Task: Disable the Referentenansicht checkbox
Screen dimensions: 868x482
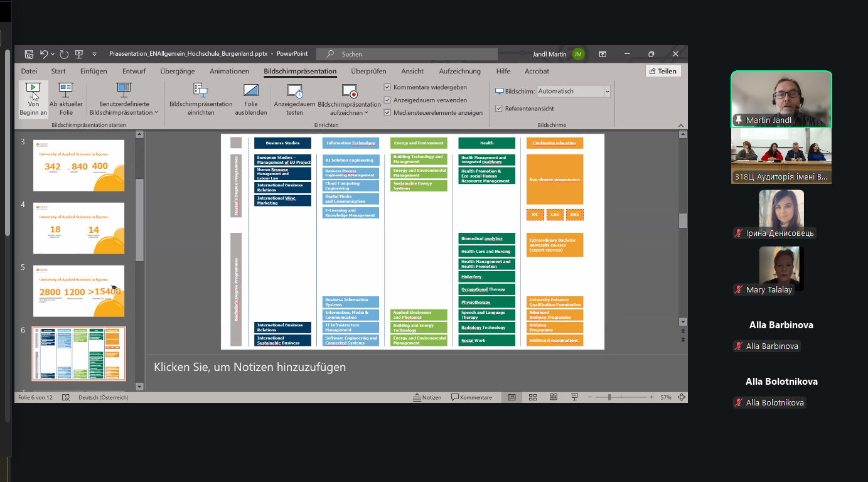Action: [x=499, y=109]
